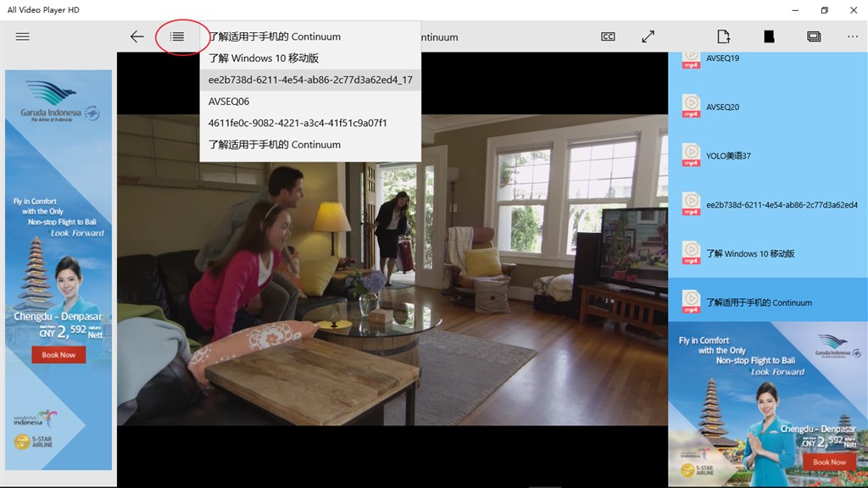This screenshot has height=488, width=868.
Task: Select first 了解适用于手机的 Continuum menu entry
Action: (x=310, y=36)
